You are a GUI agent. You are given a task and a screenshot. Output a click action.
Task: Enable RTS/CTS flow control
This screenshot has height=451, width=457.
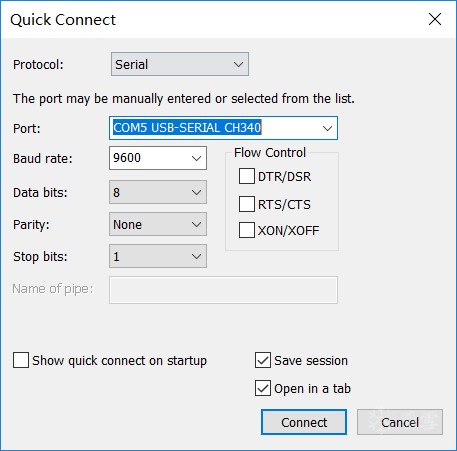point(247,204)
